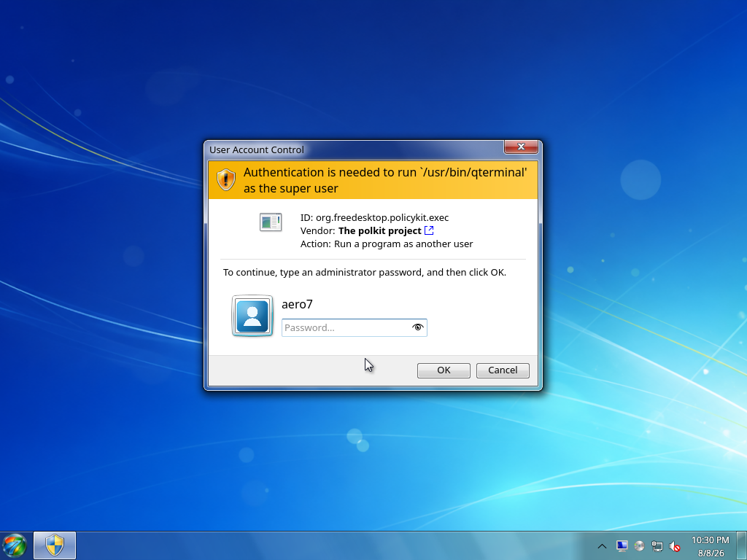Open the polkit project vendor link
Screen dimensions: 747x560
[429, 230]
